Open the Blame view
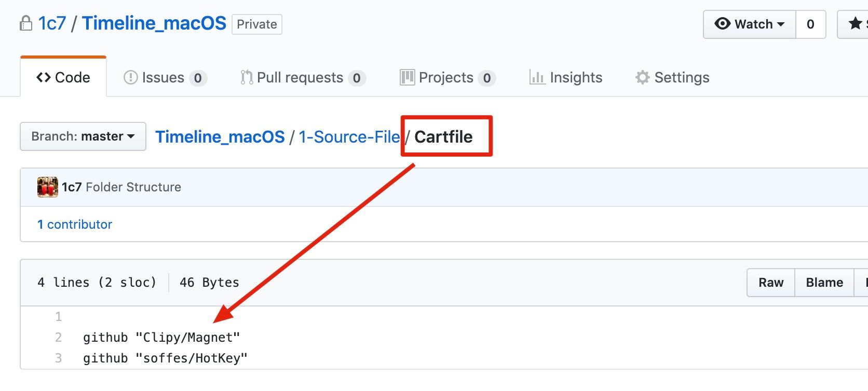This screenshot has width=868, height=391. (824, 283)
